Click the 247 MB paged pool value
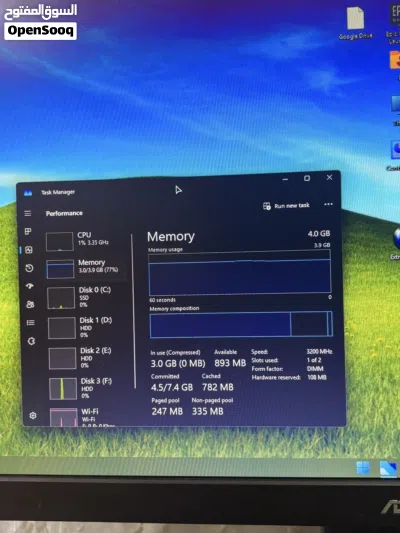This screenshot has height=533, width=400. tap(167, 411)
